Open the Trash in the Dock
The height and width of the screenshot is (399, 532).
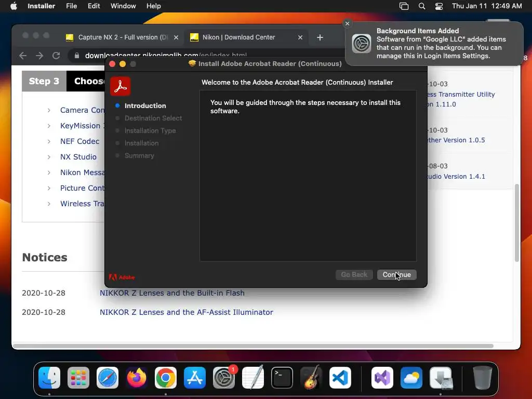coord(482,378)
